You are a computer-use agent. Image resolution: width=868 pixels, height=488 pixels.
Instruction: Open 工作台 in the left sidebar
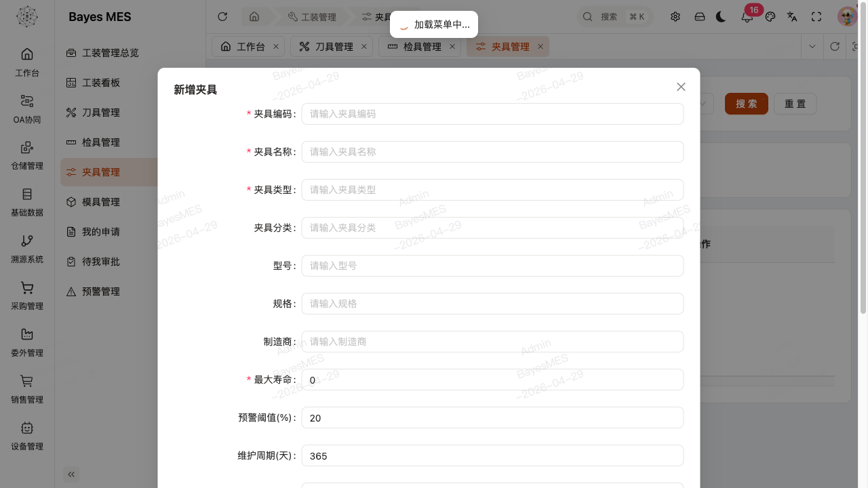tap(27, 62)
